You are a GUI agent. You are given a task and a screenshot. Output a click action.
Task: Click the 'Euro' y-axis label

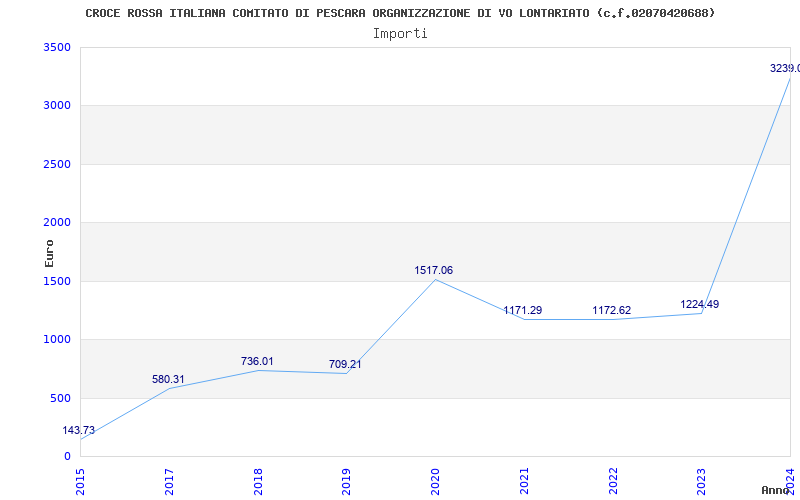(x=49, y=253)
